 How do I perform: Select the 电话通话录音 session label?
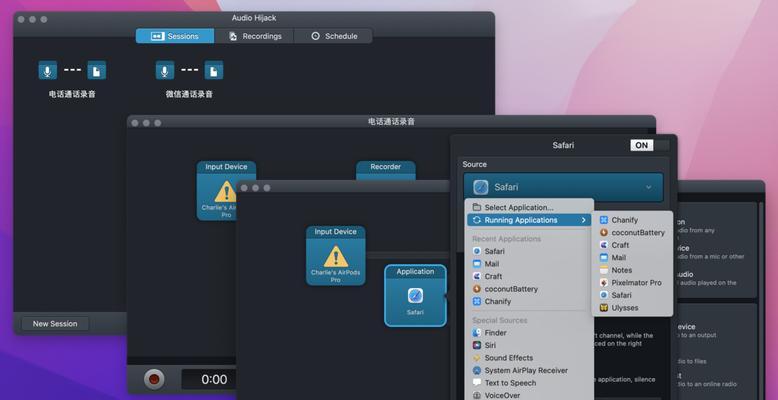[x=72, y=94]
